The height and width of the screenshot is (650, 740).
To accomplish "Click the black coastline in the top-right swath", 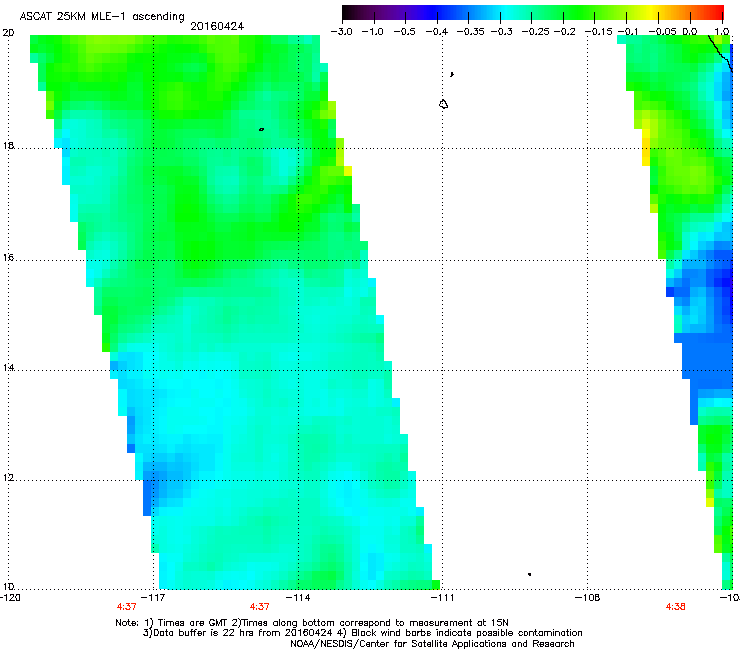I will coord(721,54).
